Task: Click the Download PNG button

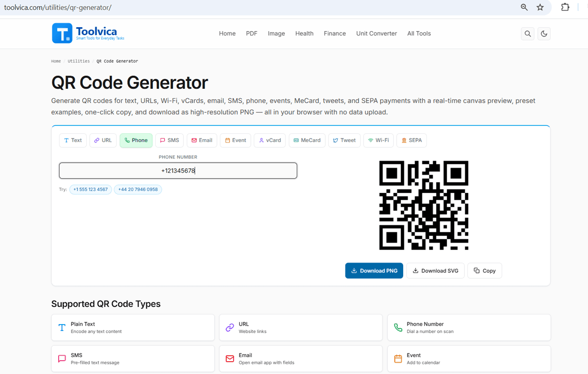Action: point(374,271)
